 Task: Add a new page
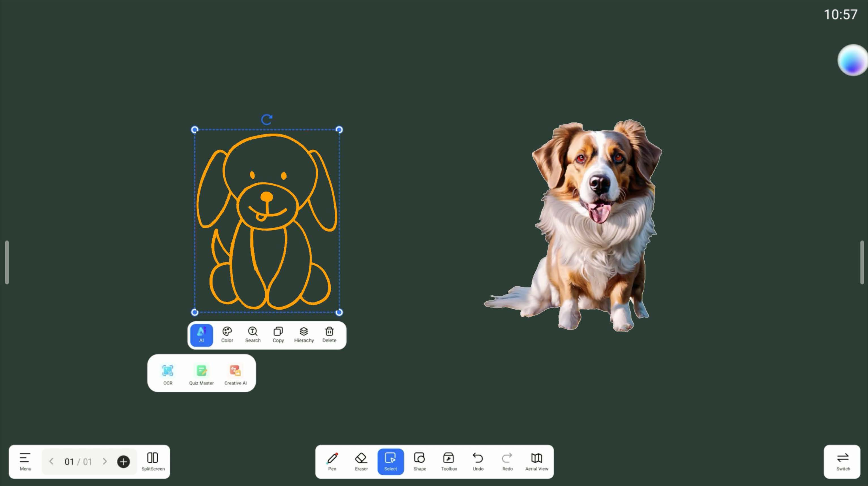(x=123, y=461)
